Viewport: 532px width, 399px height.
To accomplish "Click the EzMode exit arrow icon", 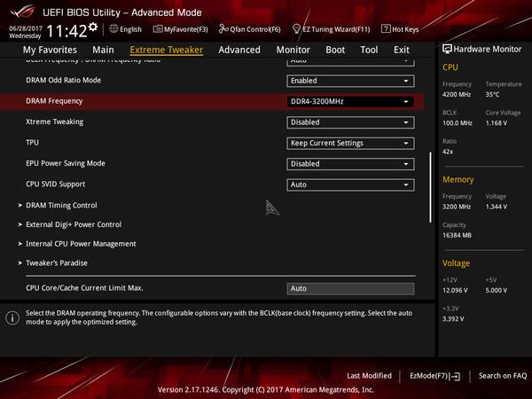I will tap(456, 376).
